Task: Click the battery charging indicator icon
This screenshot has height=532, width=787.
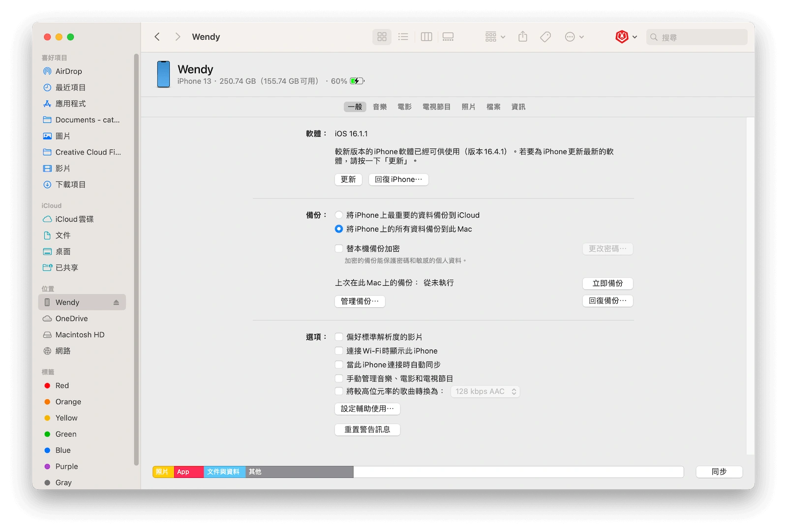Action: pos(357,81)
